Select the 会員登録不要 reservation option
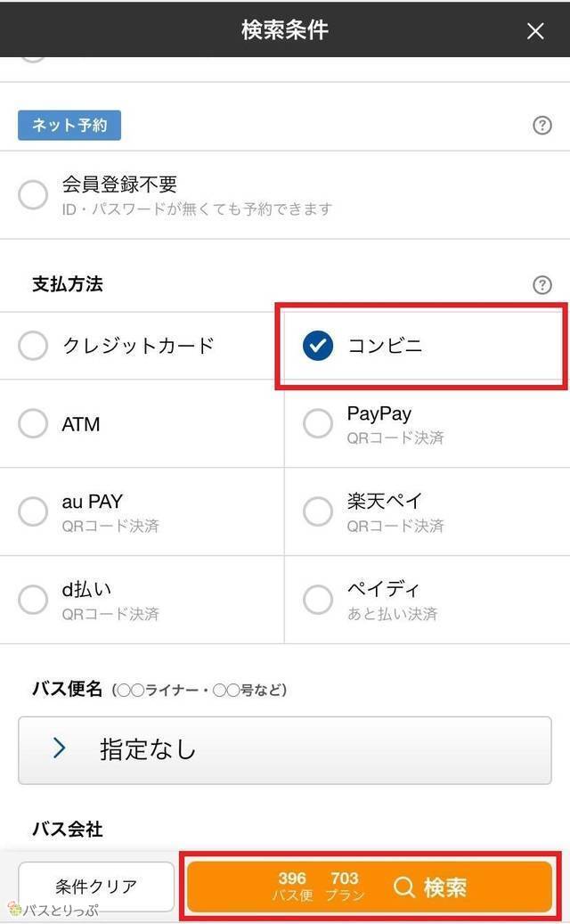This screenshot has width=570, height=924. 33,194
